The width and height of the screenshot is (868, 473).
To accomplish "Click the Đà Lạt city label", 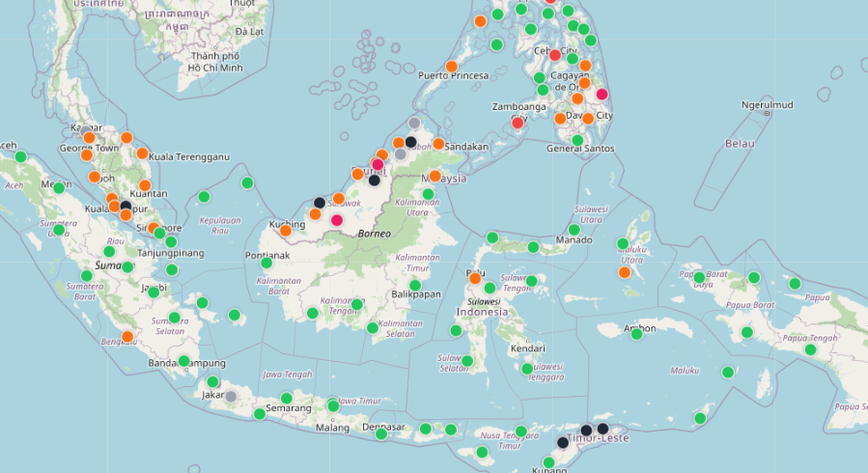I will click(x=249, y=32).
